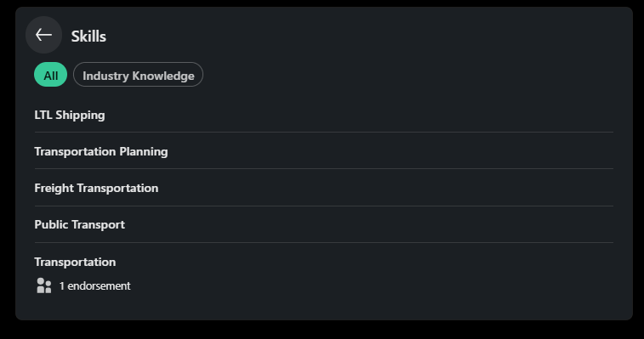Switch to the Industry Knowledge category tab
The height and width of the screenshot is (339, 644).
(138, 75)
